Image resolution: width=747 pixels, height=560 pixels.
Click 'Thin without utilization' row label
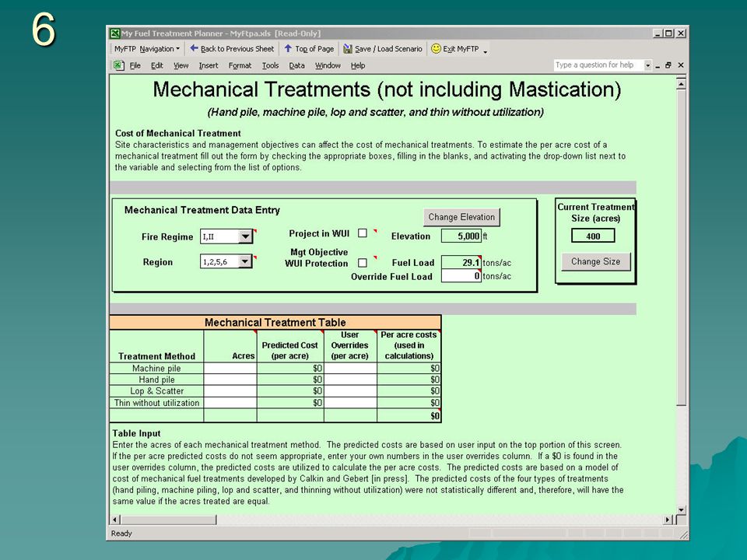156,403
